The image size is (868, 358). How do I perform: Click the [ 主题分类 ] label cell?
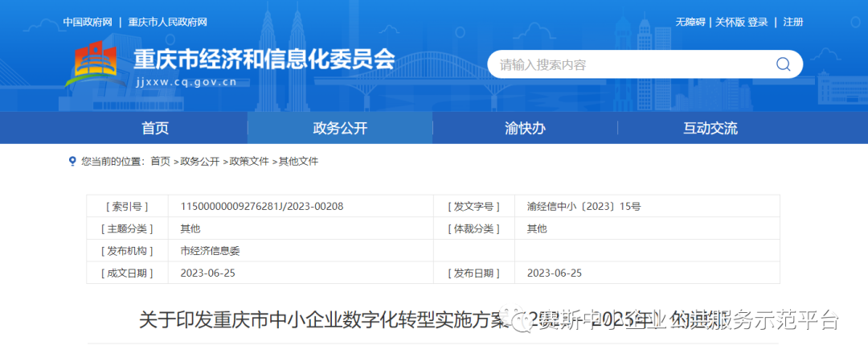tap(127, 228)
